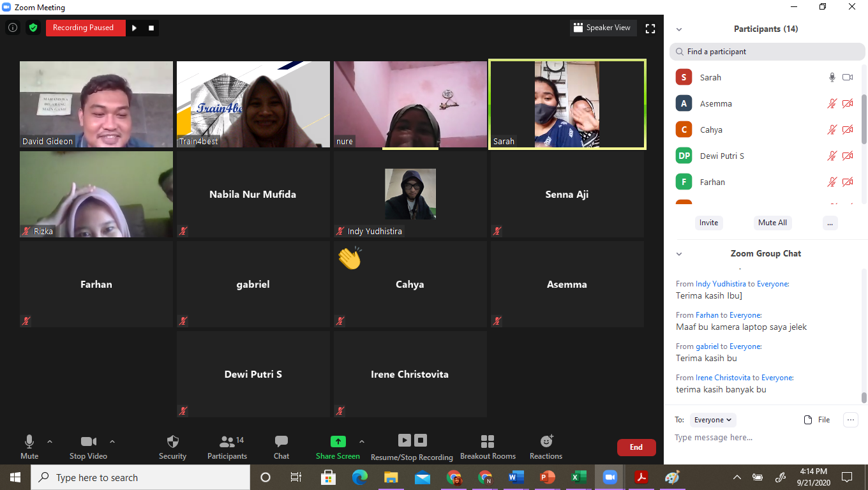Click the red End button
Image resolution: width=868 pixels, height=490 pixels.
click(x=636, y=447)
